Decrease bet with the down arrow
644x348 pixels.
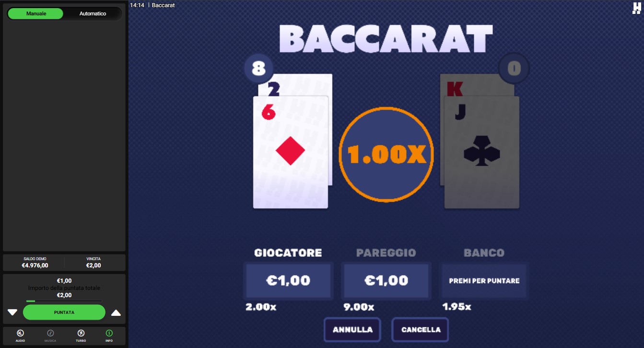click(12, 312)
